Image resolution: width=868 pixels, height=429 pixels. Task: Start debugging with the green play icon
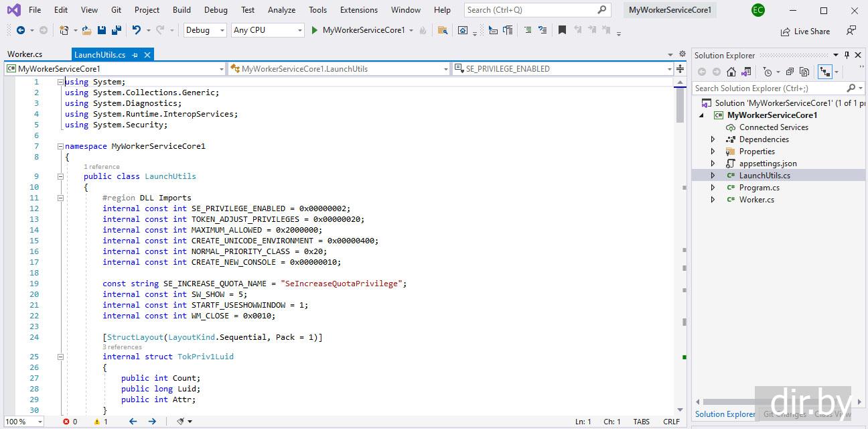(314, 30)
